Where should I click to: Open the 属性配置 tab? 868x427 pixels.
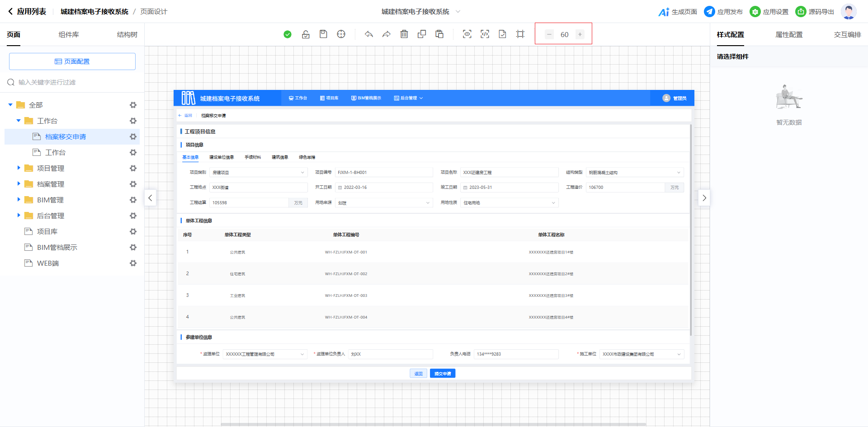(x=789, y=35)
